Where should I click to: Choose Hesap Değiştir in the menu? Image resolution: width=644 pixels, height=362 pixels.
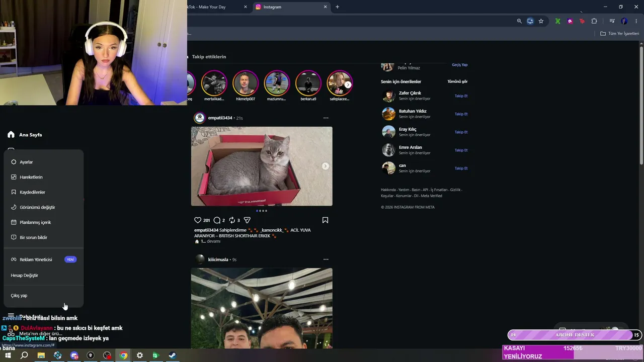tap(44, 276)
